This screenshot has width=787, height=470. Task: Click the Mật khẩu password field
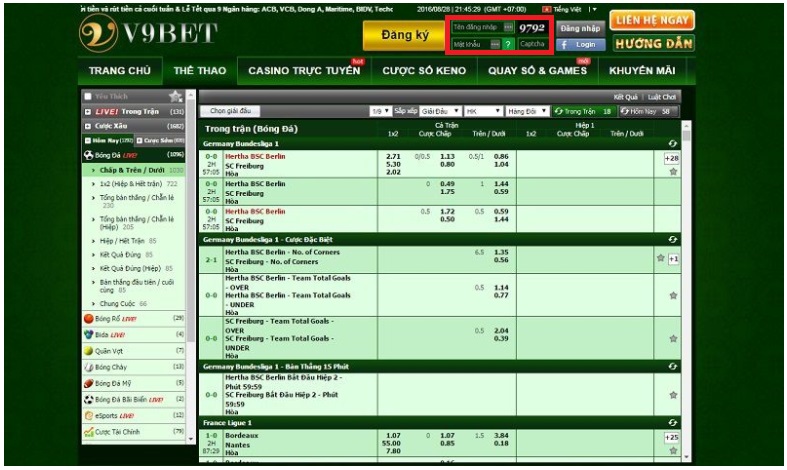click(476, 44)
